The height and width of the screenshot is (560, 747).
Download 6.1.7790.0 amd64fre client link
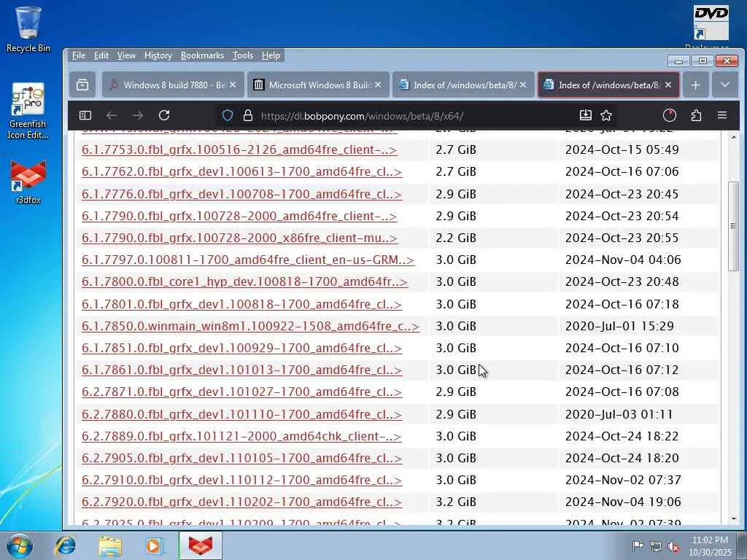click(239, 216)
